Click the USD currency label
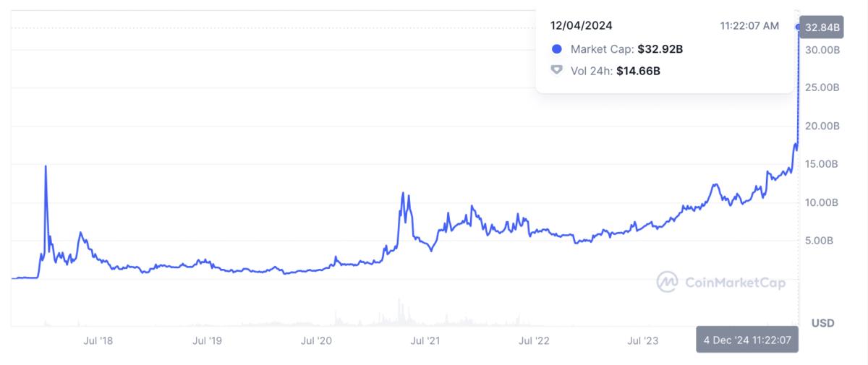Viewport: 868px width, 365px height. tap(824, 322)
